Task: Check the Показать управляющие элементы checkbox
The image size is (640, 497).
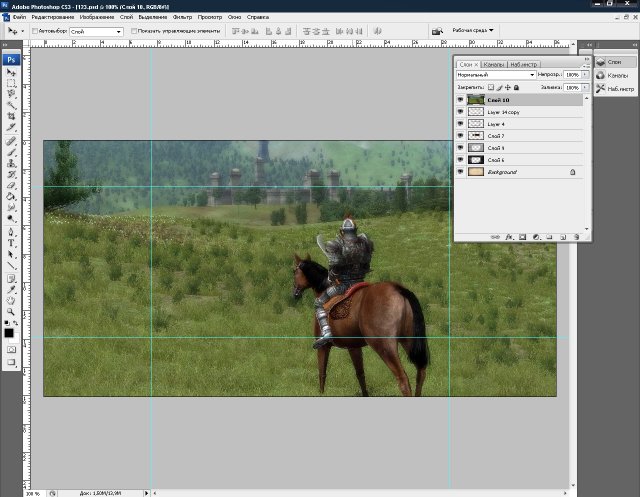Action: tap(133, 32)
